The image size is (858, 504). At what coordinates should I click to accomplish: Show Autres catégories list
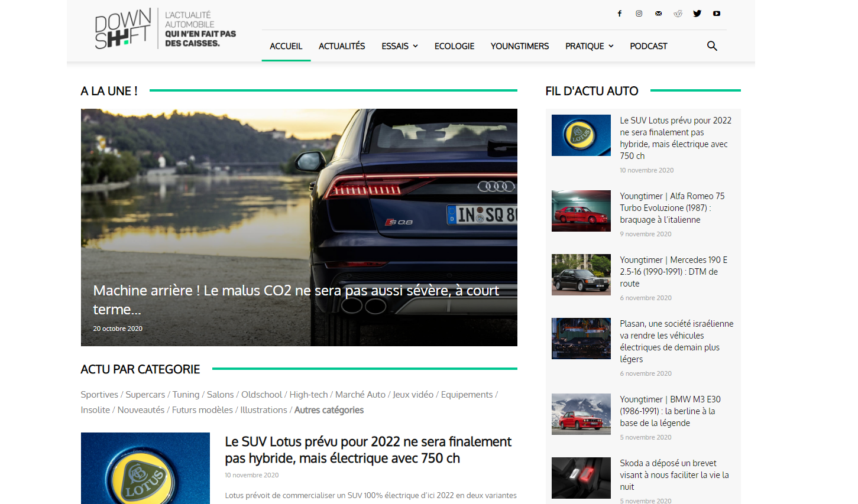pos(329,410)
